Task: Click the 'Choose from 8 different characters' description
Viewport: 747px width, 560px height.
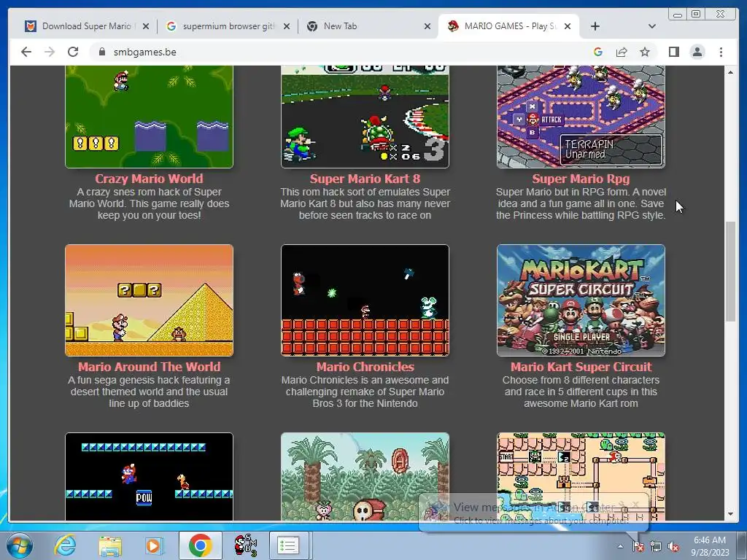Action: click(581, 392)
